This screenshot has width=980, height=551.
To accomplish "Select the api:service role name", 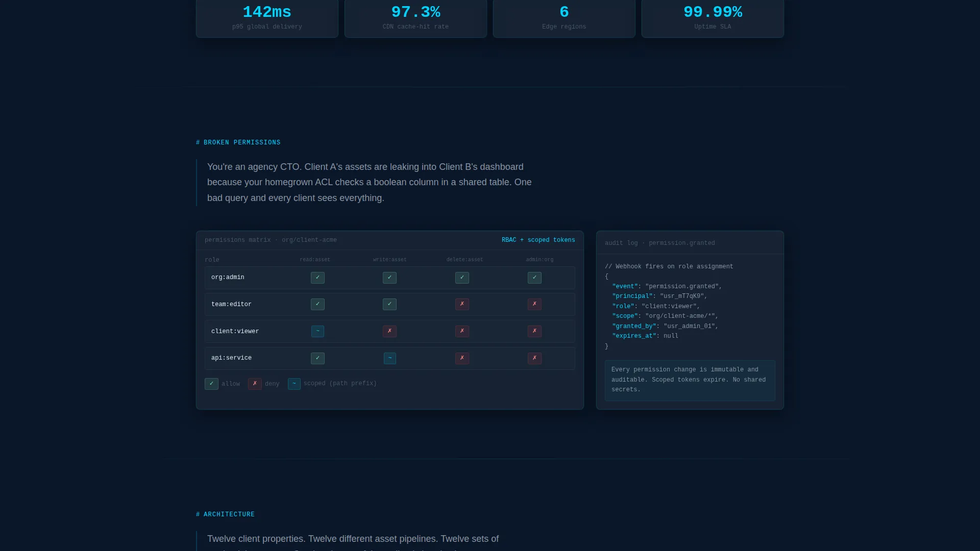I will tap(231, 358).
